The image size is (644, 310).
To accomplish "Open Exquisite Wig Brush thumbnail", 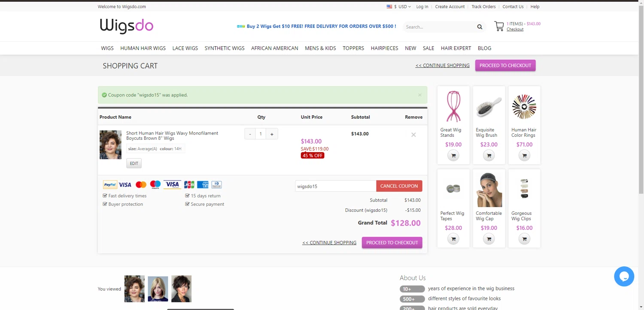I will 489,106.
